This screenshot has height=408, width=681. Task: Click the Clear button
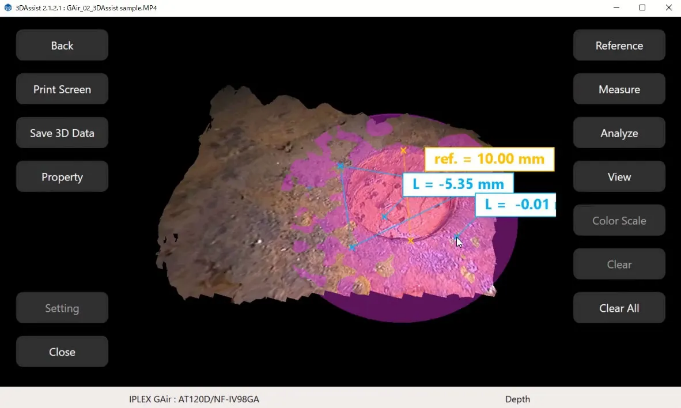pos(619,264)
